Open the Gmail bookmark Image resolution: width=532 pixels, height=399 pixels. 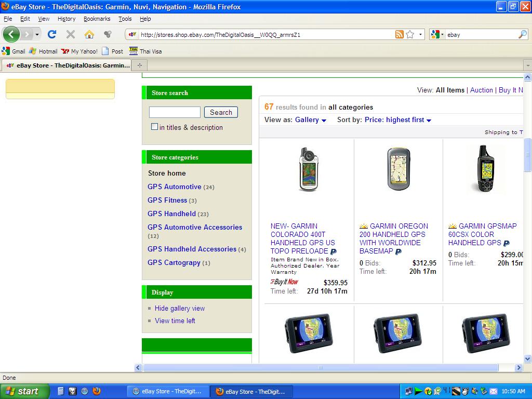pos(14,51)
